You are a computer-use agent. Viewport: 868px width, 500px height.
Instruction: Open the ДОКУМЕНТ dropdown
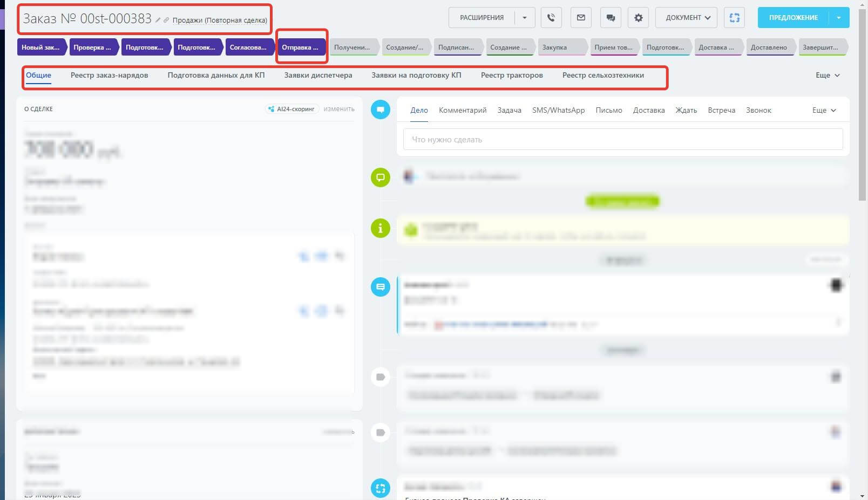[x=687, y=18]
